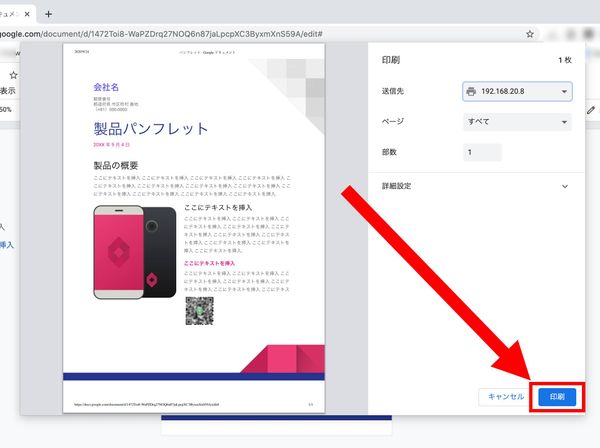Click the 製品パンフレット title in preview
600x448 pixels.
click(x=151, y=129)
